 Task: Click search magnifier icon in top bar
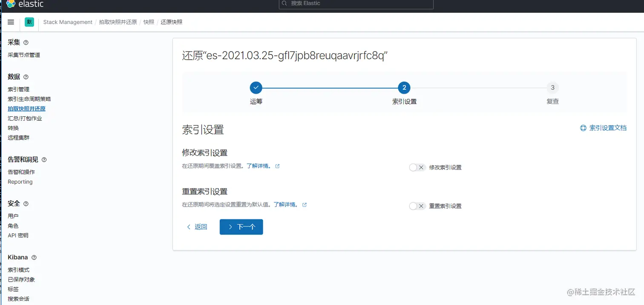[285, 3]
